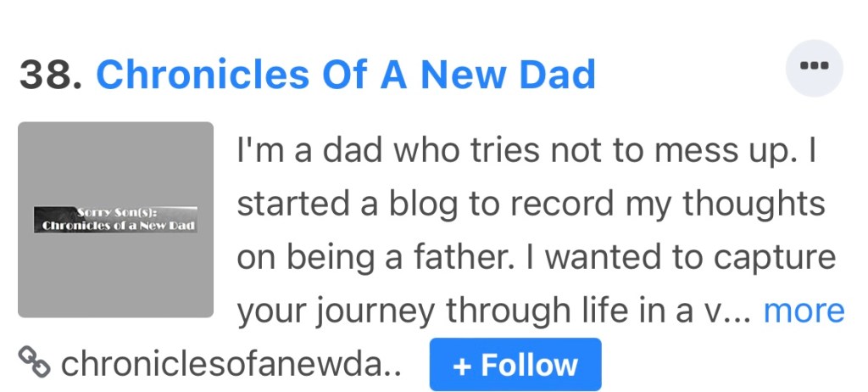
Task: Click the gray area above the thumbnail banner
Action: [x=116, y=161]
